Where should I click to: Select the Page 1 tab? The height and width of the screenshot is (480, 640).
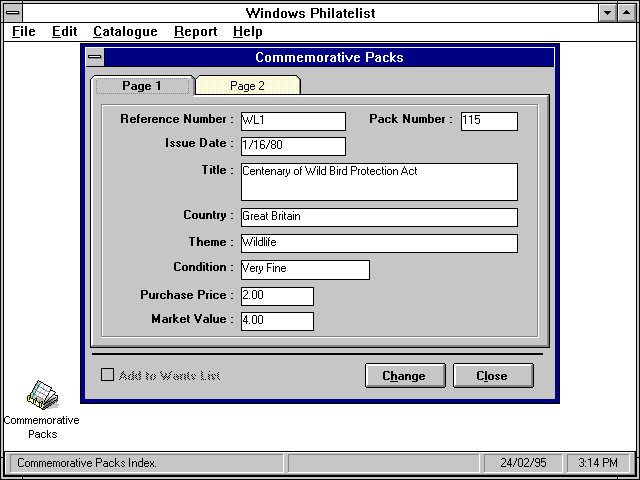pyautogui.click(x=141, y=86)
